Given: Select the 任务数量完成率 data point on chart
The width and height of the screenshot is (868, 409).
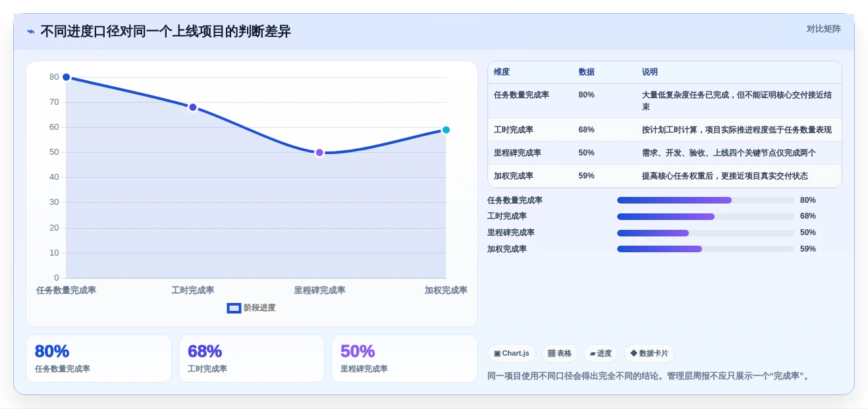Looking at the screenshot, I should (x=66, y=77).
